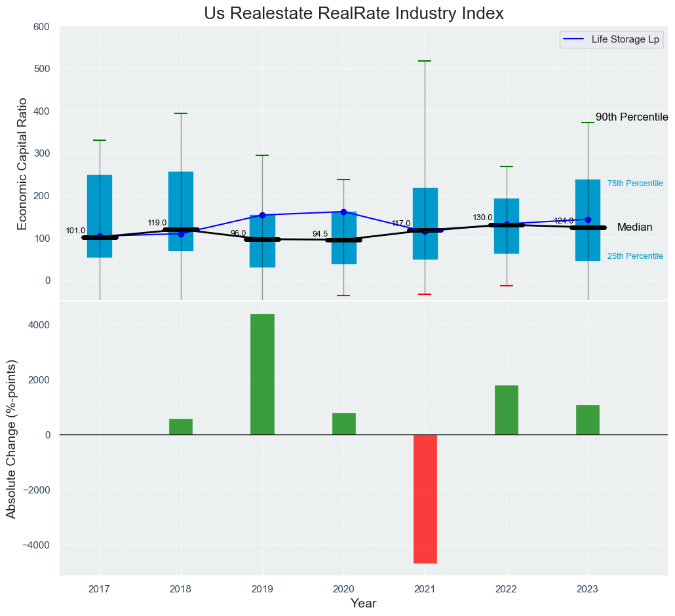Select the green 2023 change bar

click(587, 419)
